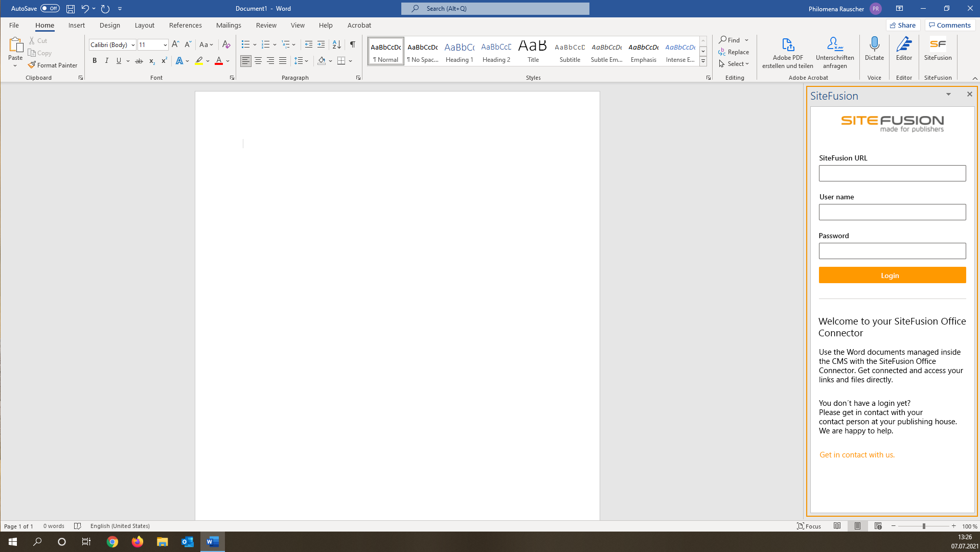Image resolution: width=980 pixels, height=552 pixels.
Task: Switch to the Mailings tab
Action: pos(229,25)
